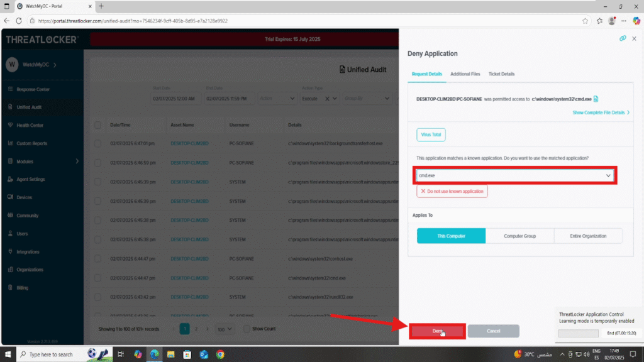
Task: Click the W account avatar
Action: [12, 65]
